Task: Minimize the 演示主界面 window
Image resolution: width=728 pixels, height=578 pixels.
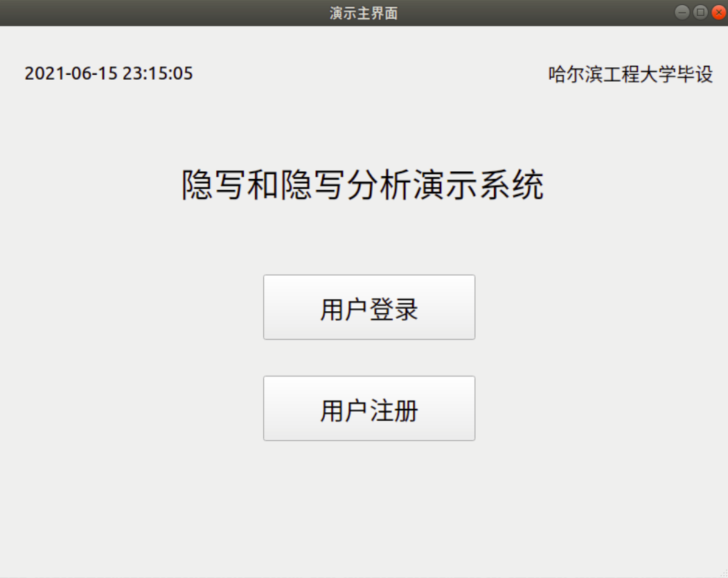Action: point(682,12)
